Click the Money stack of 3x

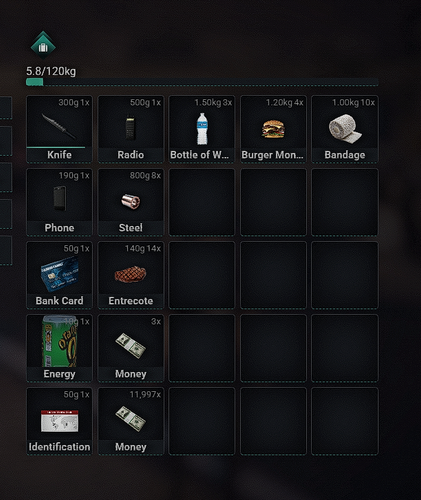tap(131, 348)
